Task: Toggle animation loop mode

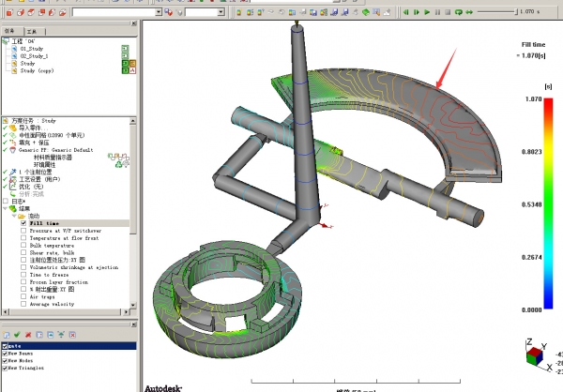Action: pyautogui.click(x=459, y=12)
